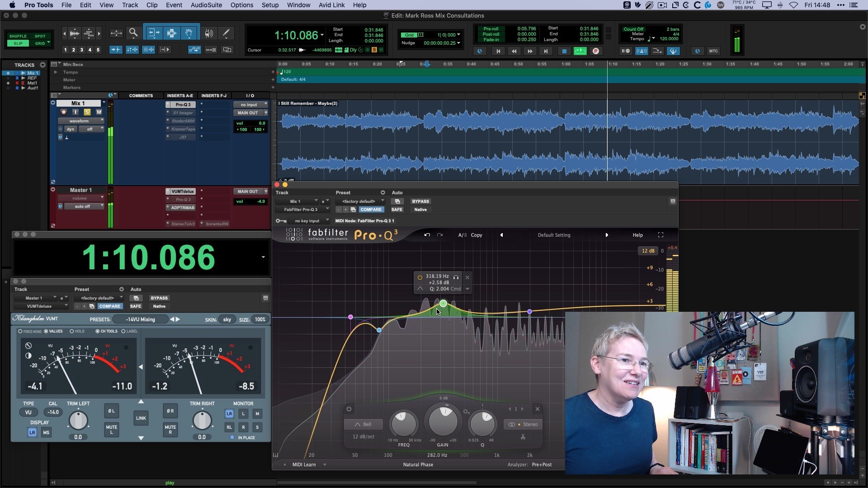Viewport: 868px width, 488px height.
Task: Open the AudioSuite menu
Action: (206, 5)
